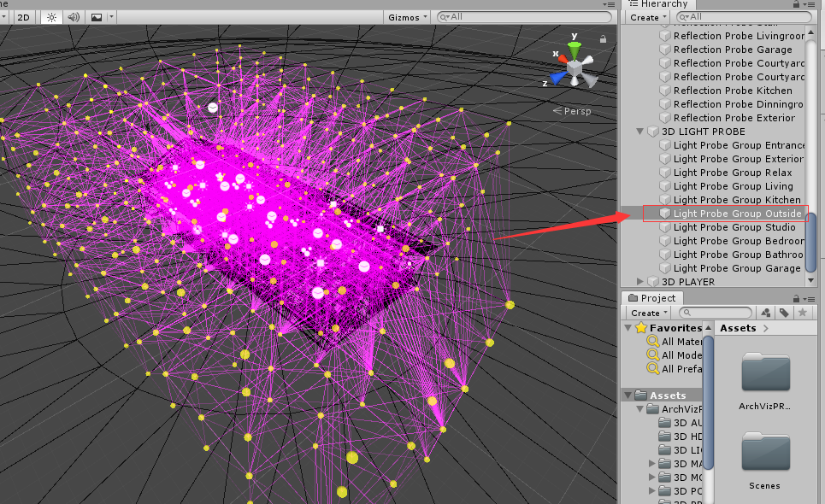Open the Create menu in the Hierarchy
The width and height of the screenshot is (825, 504).
(646, 17)
